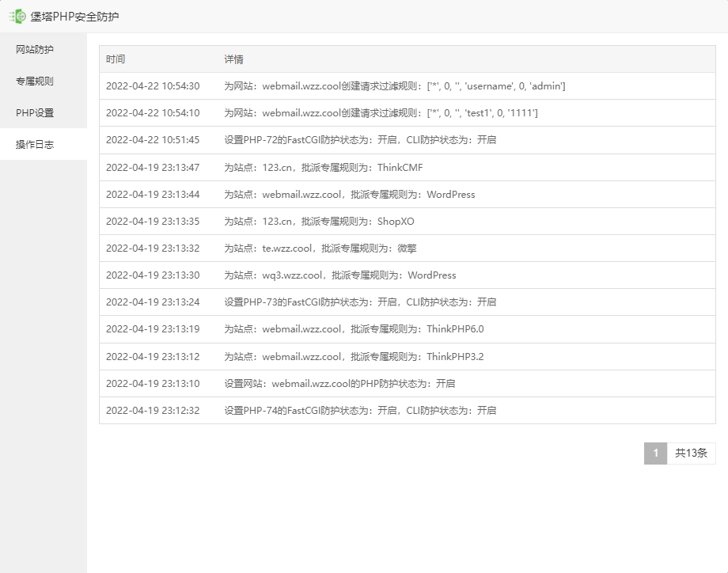Open the PHP设置 tab

coord(44,112)
